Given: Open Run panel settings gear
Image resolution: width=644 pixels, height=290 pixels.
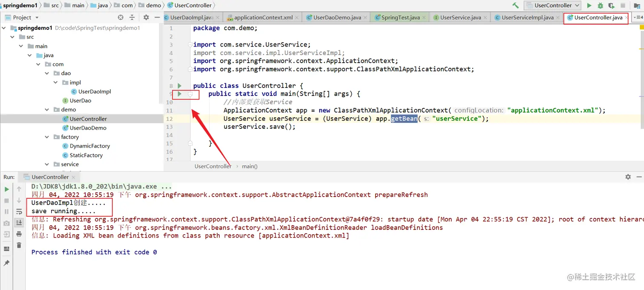Looking at the screenshot, I should [628, 177].
